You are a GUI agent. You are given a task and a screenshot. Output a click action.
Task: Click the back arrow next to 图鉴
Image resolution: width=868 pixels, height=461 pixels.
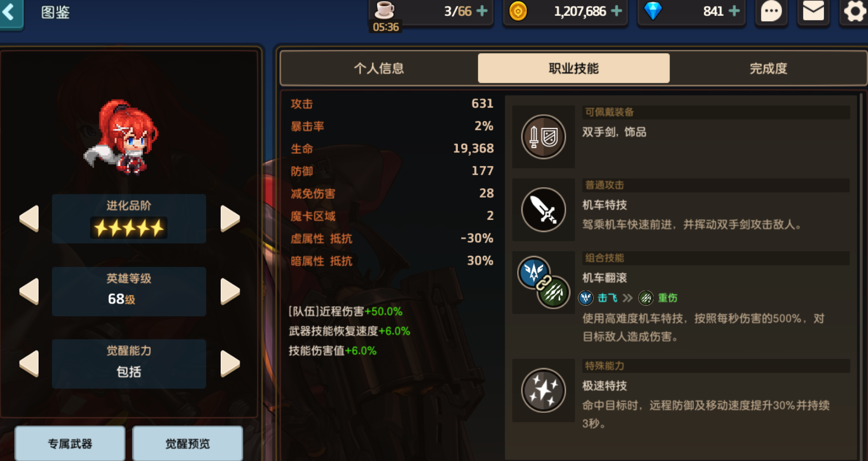(x=10, y=12)
